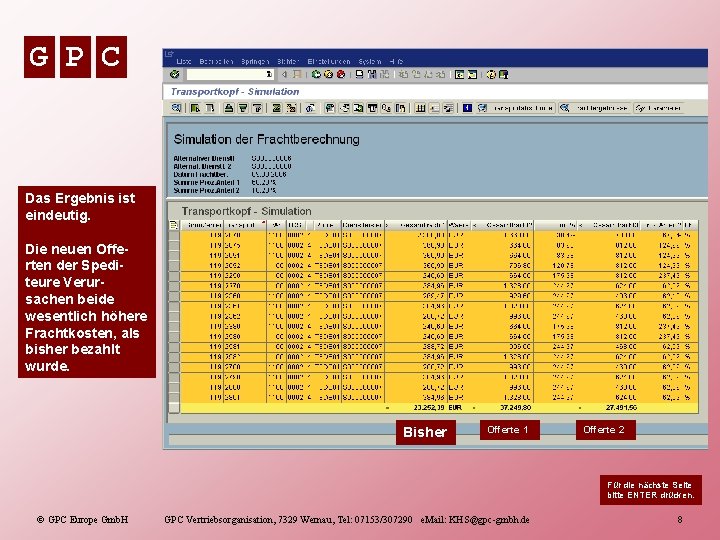720x540 pixels.
Task: Click the yellow Exit icon
Action: 328,74
